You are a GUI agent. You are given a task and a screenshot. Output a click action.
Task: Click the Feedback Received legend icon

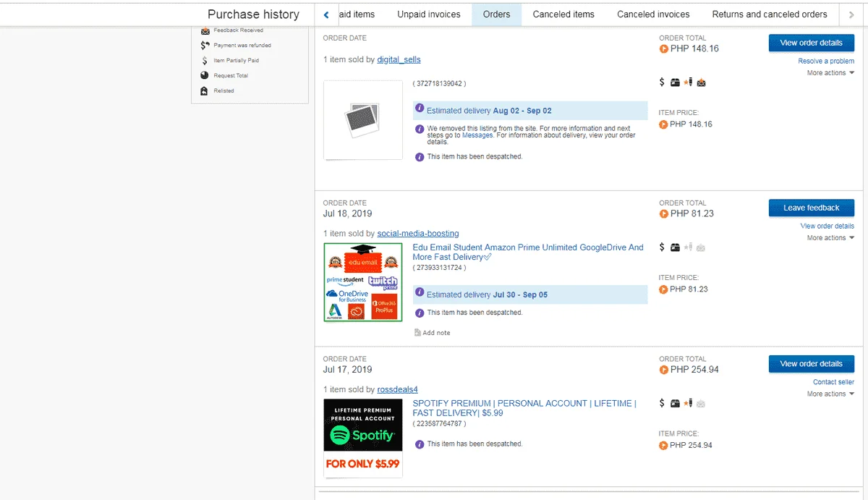pyautogui.click(x=205, y=30)
